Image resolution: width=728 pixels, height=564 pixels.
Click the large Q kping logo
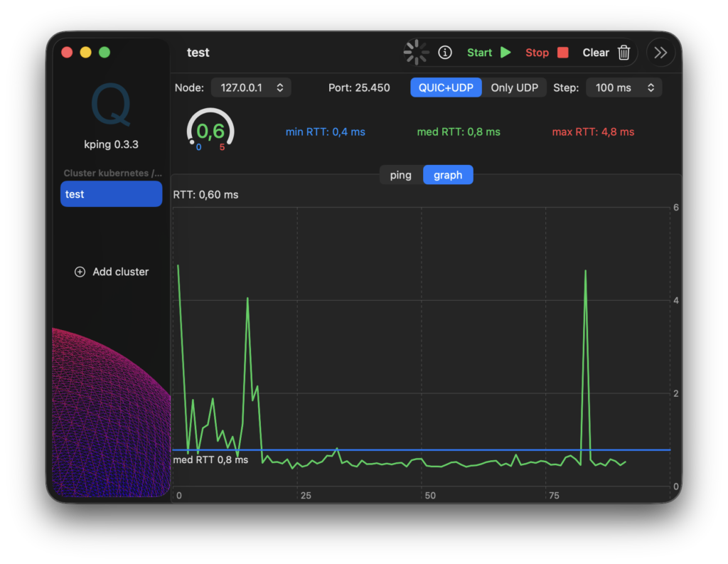111,105
